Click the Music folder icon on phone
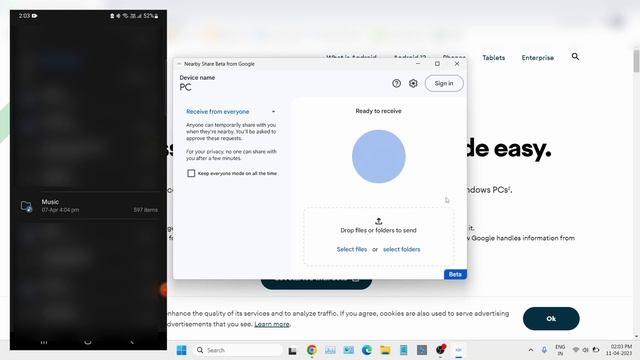The width and height of the screenshot is (640, 360). (x=27, y=206)
